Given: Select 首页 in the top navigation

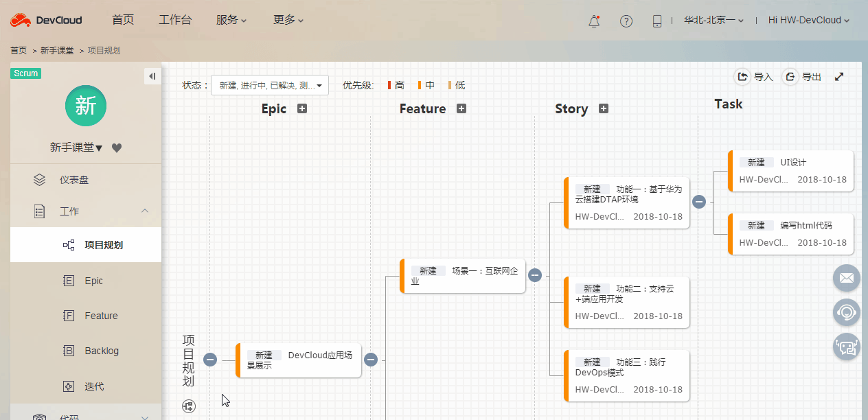Looking at the screenshot, I should pyautogui.click(x=123, y=20).
